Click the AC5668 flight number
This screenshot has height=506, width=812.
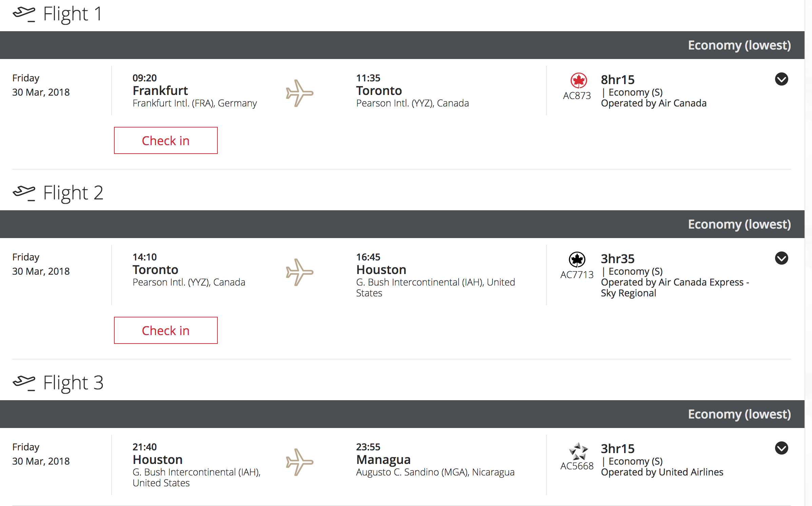point(577,466)
